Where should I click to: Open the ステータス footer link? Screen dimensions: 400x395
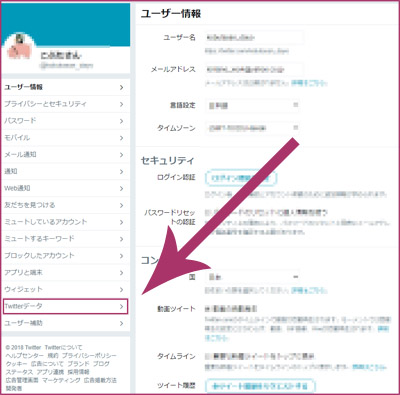pyautogui.click(x=19, y=372)
